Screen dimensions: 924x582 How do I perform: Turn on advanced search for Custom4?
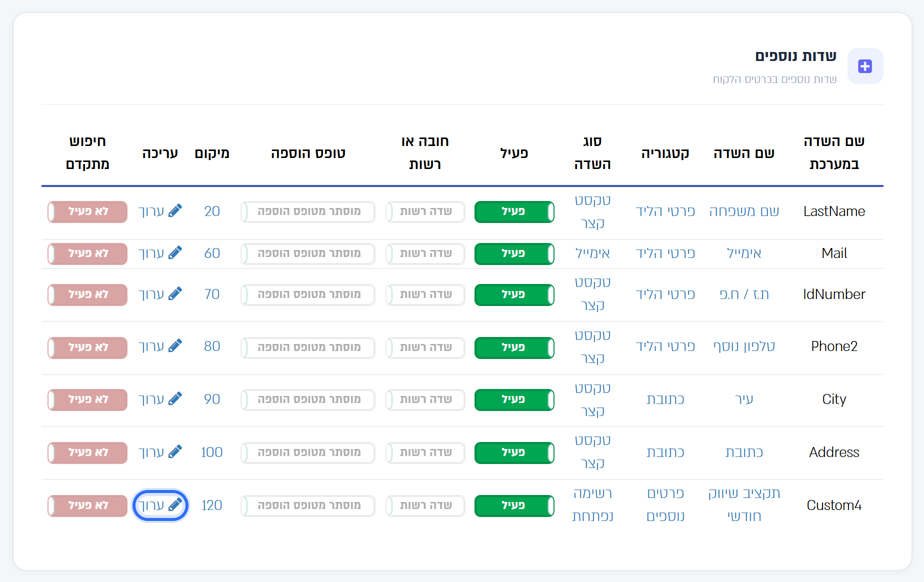(x=87, y=506)
